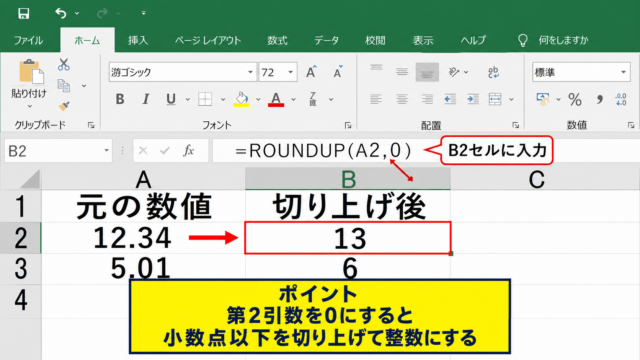This screenshot has height=360, width=640.
Task: Toggle Italic formatting
Action: coord(145,99)
